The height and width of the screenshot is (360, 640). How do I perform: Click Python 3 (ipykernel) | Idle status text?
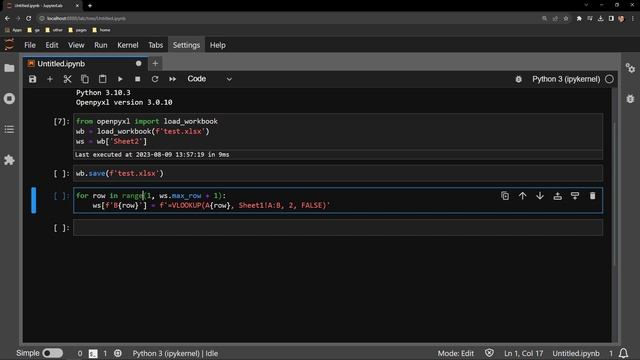tap(175, 353)
